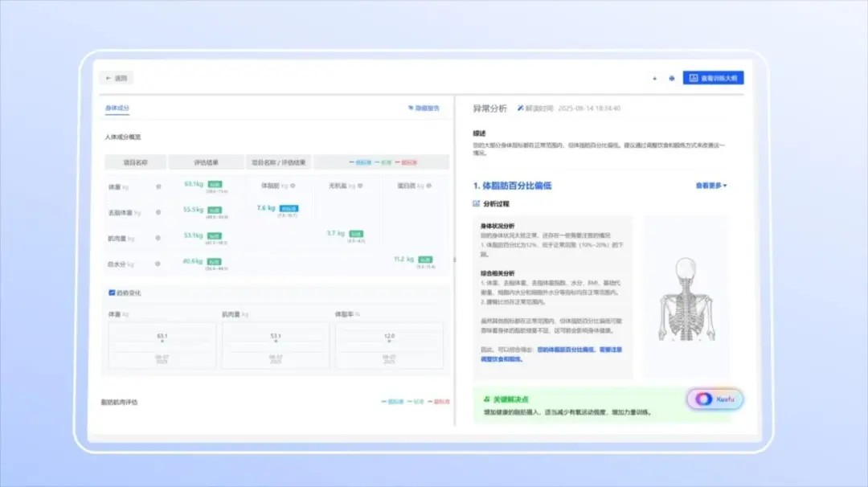The height and width of the screenshot is (487, 868).
Task: Click the small dot icon beside print
Action: click(x=654, y=79)
